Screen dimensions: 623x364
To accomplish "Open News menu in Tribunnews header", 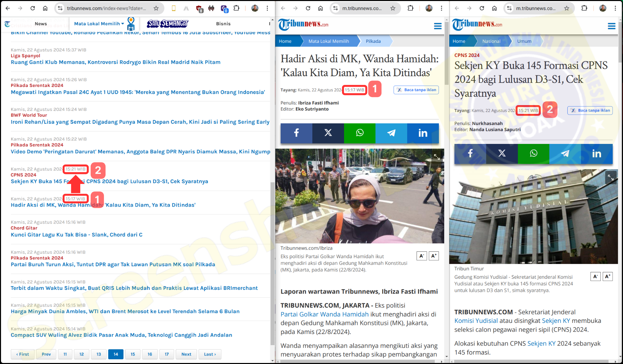I will point(41,24).
